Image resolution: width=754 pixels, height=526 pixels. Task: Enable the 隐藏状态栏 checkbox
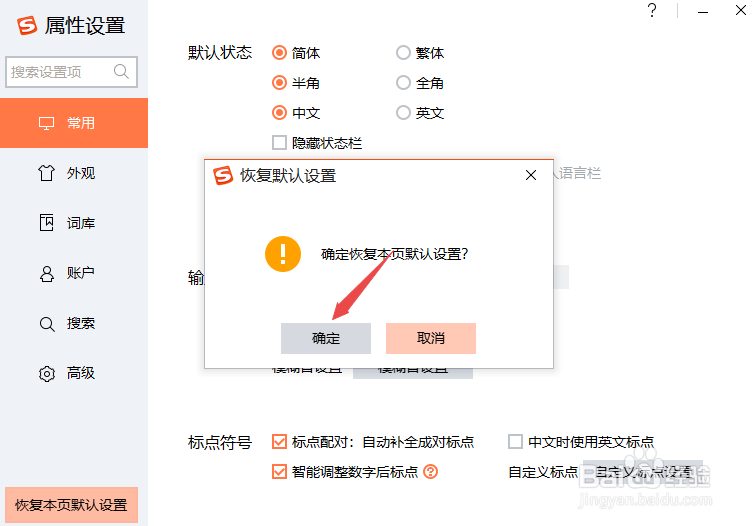280,143
